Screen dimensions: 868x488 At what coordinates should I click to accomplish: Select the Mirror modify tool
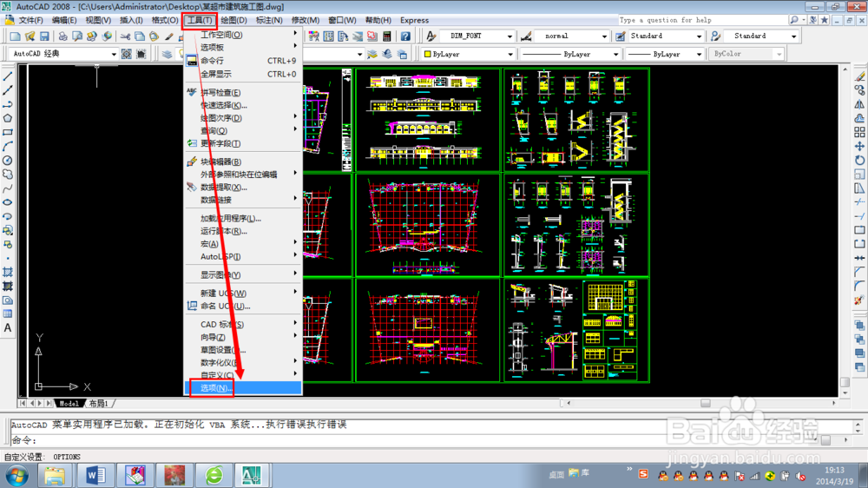click(859, 104)
